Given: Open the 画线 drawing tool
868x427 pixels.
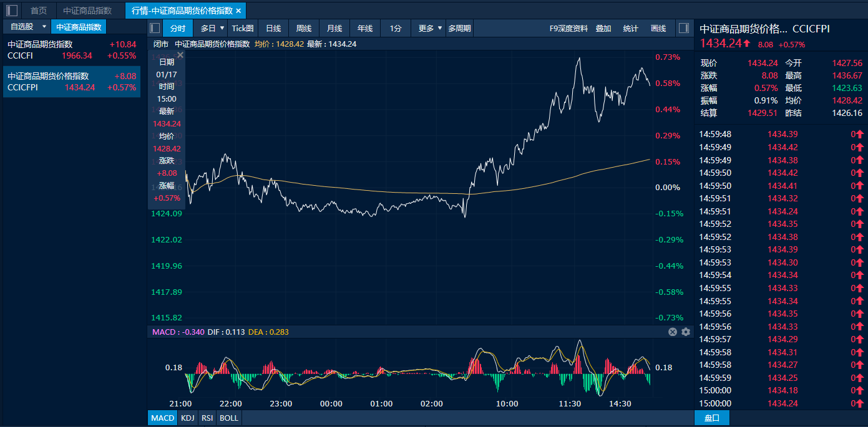Looking at the screenshot, I should pos(658,28).
